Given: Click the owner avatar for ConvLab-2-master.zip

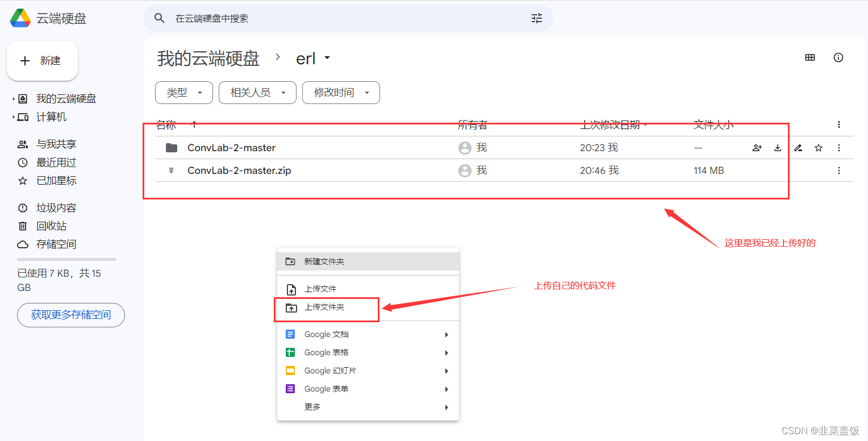Looking at the screenshot, I should (465, 170).
